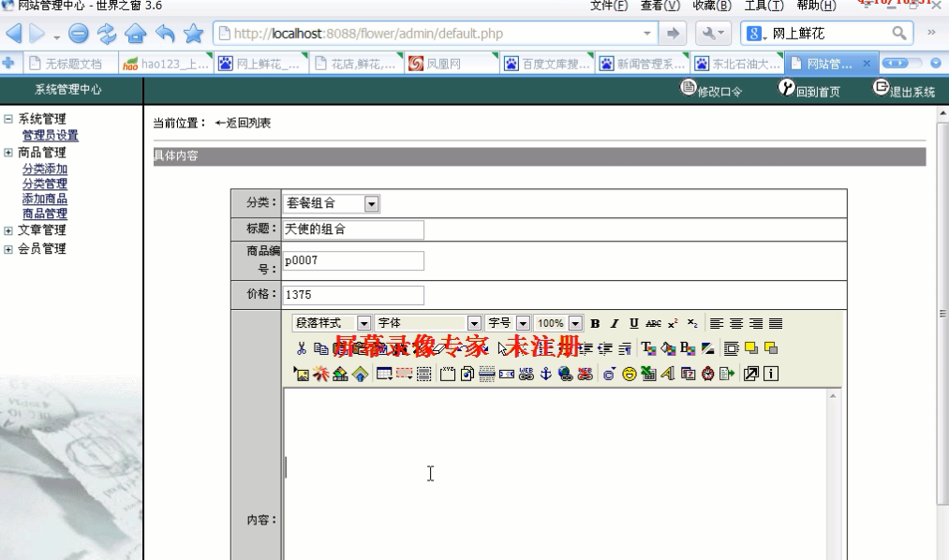Click the Cut scissors icon in editor

click(x=302, y=348)
